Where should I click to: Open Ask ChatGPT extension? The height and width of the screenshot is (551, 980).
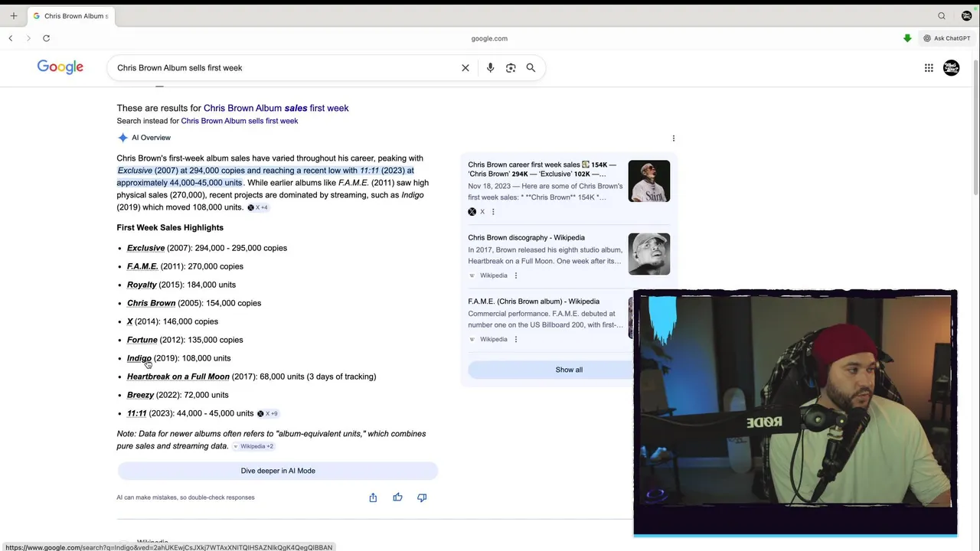pos(947,38)
